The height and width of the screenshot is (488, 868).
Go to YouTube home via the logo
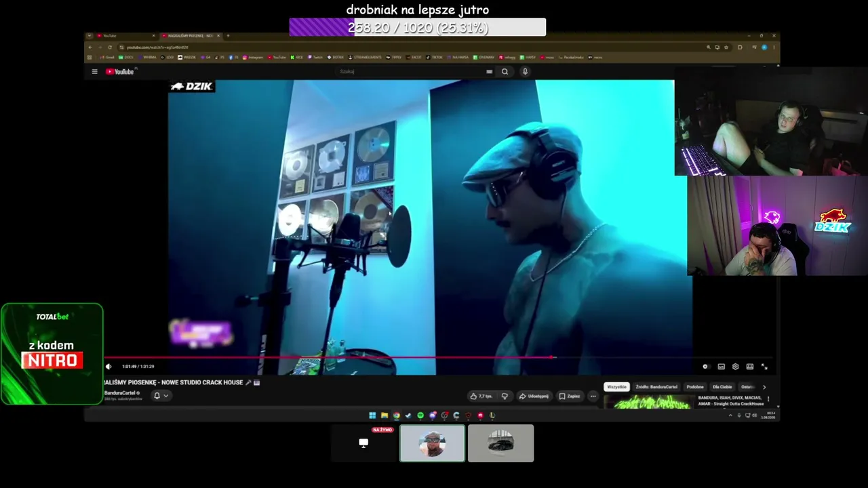pyautogui.click(x=121, y=71)
